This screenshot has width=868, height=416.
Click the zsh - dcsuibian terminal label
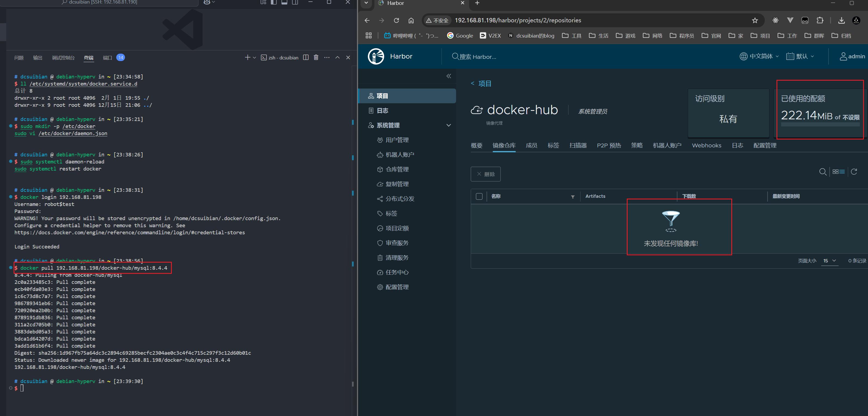280,58
